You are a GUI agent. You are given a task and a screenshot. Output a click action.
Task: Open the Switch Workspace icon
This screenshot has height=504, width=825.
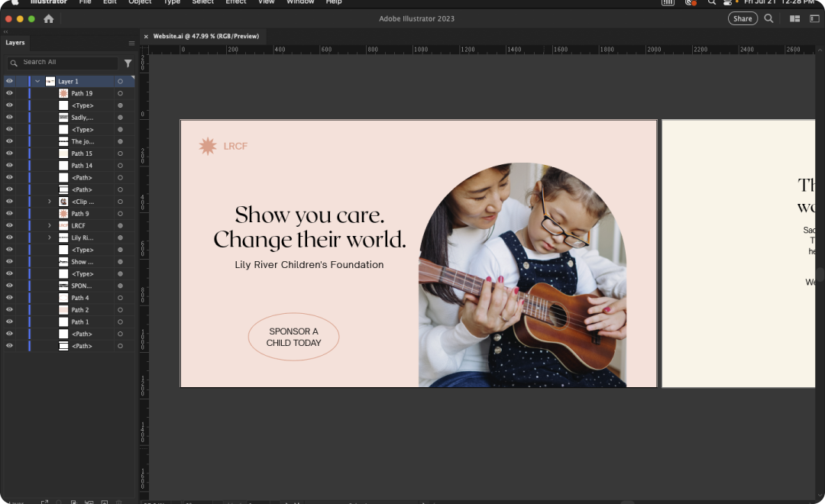(812, 18)
